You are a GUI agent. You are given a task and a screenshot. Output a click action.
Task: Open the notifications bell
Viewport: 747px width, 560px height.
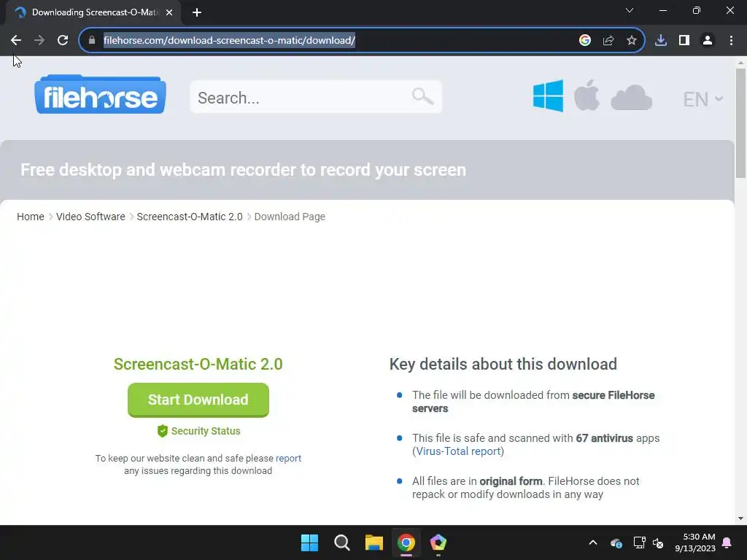pyautogui.click(x=727, y=542)
